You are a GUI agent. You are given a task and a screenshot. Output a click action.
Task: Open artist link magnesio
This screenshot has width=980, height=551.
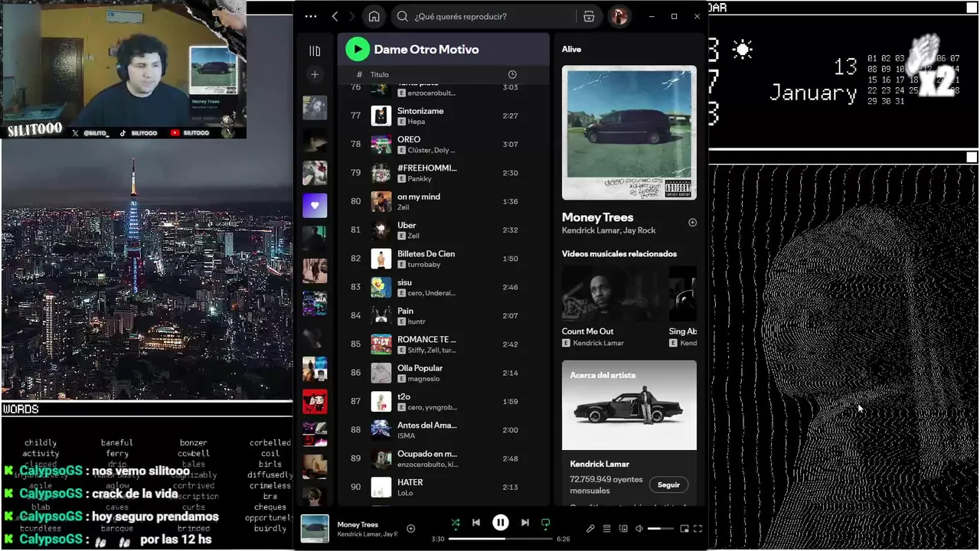click(x=423, y=379)
